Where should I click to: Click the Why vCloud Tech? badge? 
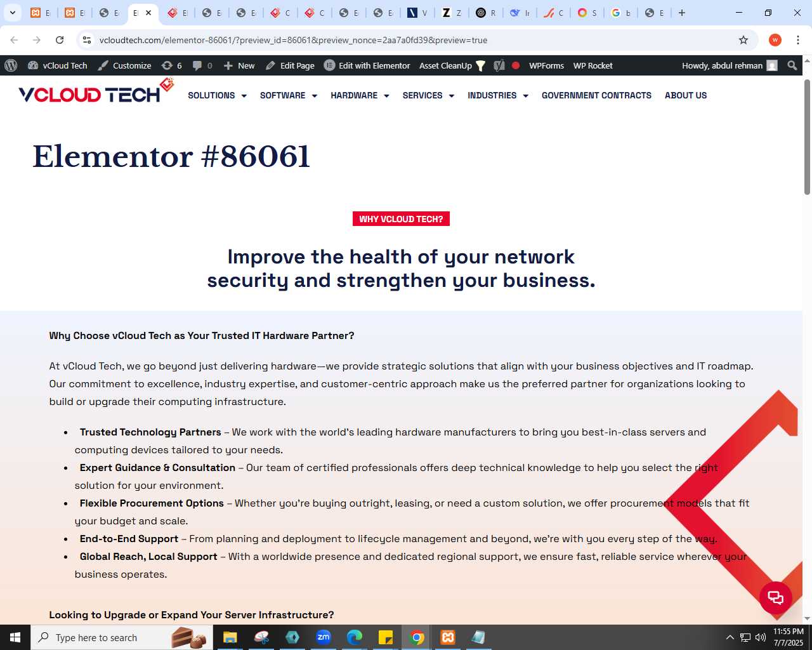(x=401, y=219)
